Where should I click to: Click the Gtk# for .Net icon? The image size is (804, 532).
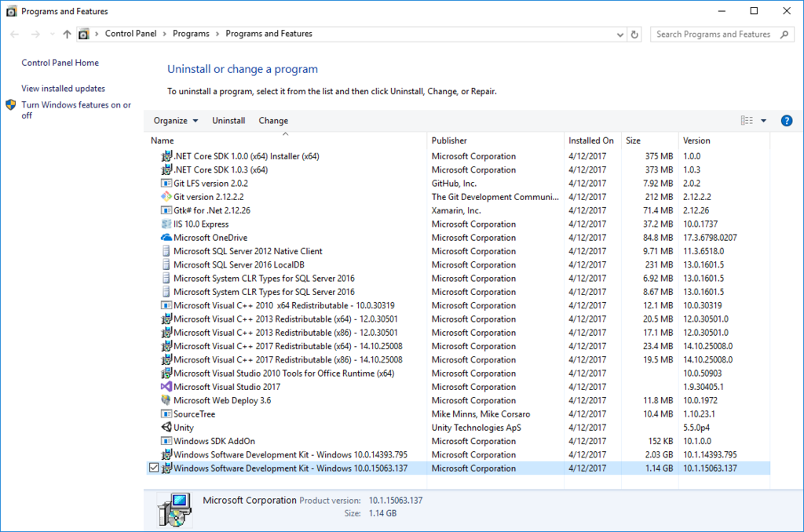point(166,210)
